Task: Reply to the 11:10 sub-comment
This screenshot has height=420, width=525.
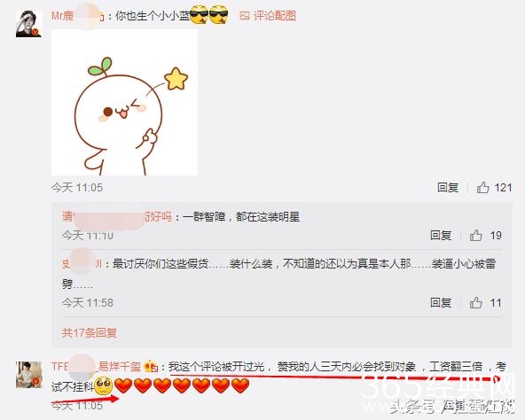Action: pyautogui.click(x=441, y=236)
